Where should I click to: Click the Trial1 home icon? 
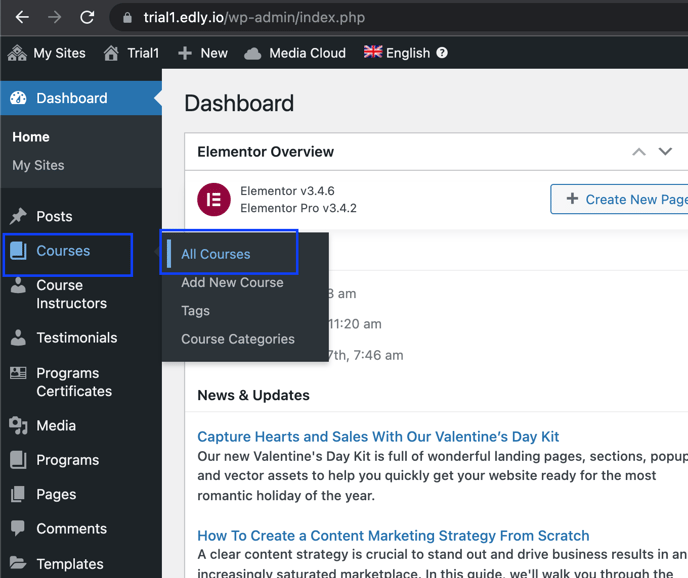pyautogui.click(x=111, y=53)
